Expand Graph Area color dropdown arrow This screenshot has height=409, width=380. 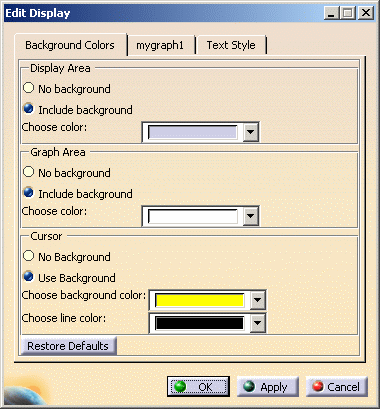click(x=251, y=216)
